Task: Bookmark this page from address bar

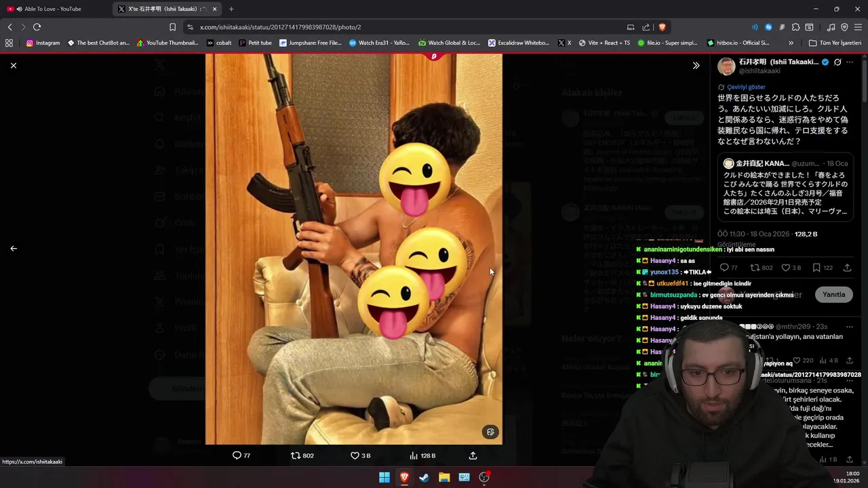Action: click(x=172, y=27)
